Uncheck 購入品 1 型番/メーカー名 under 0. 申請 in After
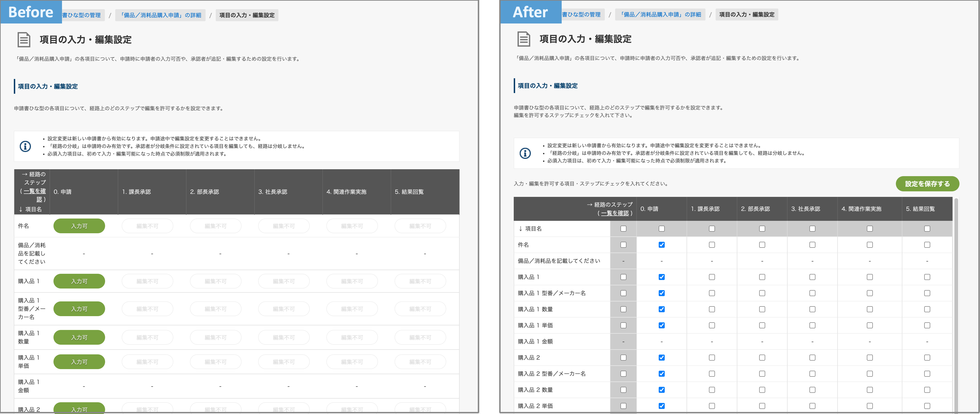Image resolution: width=980 pixels, height=414 pixels. pos(661,293)
